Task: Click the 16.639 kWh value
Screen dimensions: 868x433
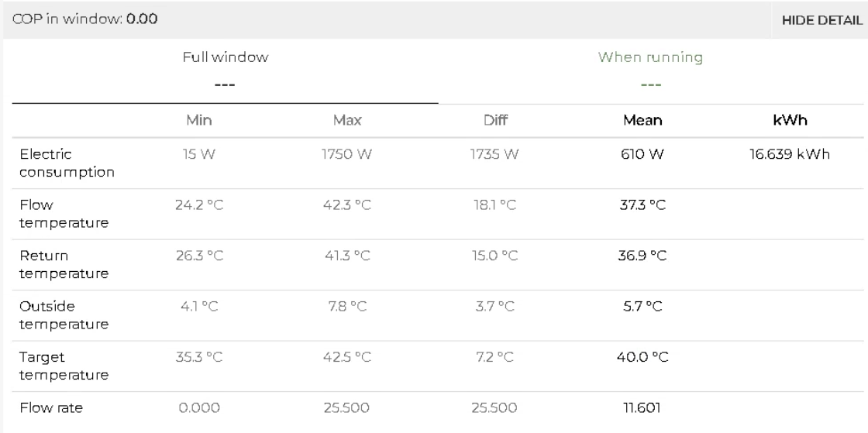Action: 790,154
